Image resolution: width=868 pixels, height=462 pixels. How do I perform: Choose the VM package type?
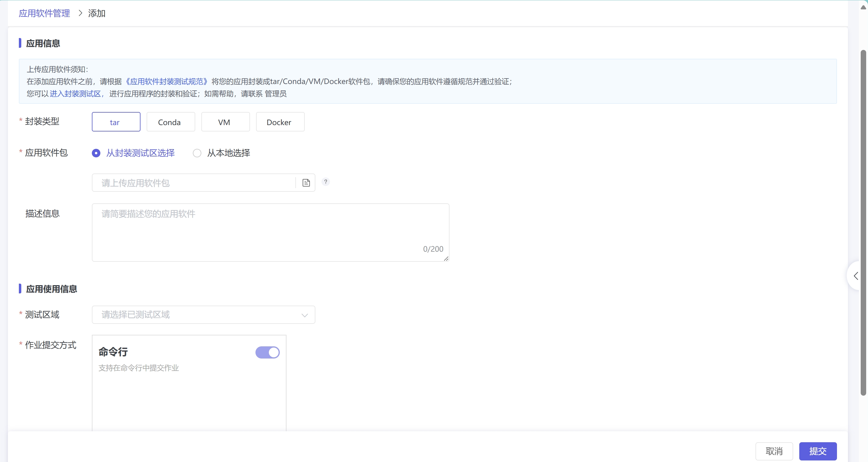[225, 122]
